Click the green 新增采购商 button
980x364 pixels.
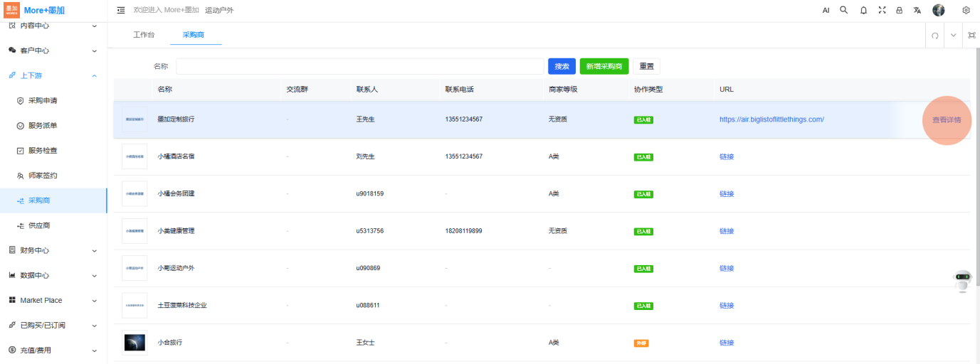(604, 66)
